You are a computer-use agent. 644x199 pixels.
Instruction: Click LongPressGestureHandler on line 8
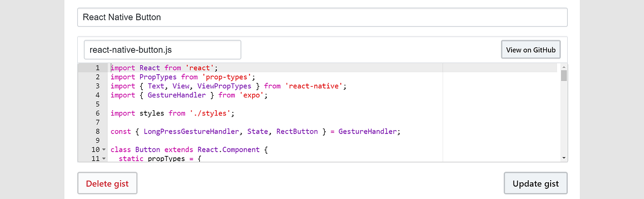[191, 131]
